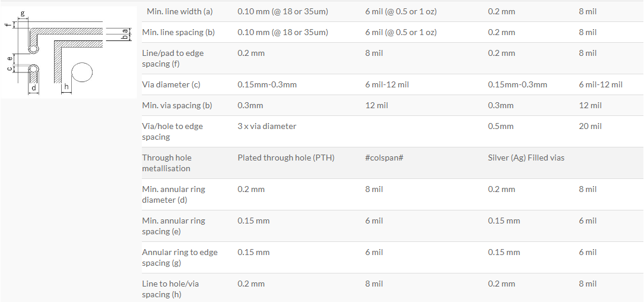Select the '3 x via diameter' value
Image resolution: width=644 pixels, height=302 pixels.
[267, 126]
